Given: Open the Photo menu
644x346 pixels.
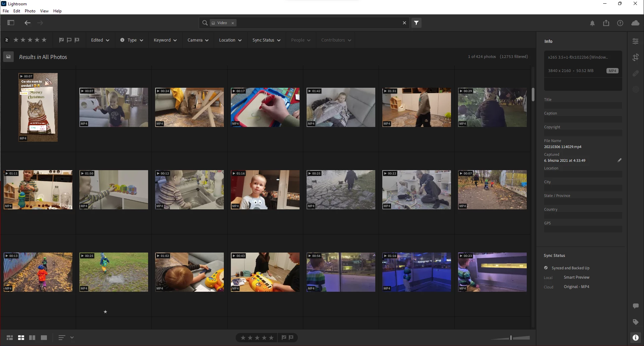Looking at the screenshot, I should pos(30,11).
